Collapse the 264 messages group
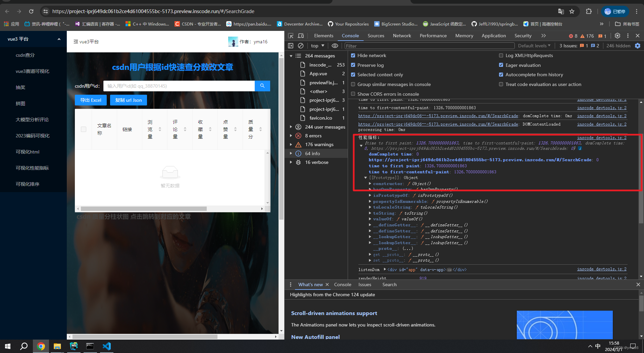Image resolution: width=644 pixels, height=353 pixels. pyautogui.click(x=291, y=56)
